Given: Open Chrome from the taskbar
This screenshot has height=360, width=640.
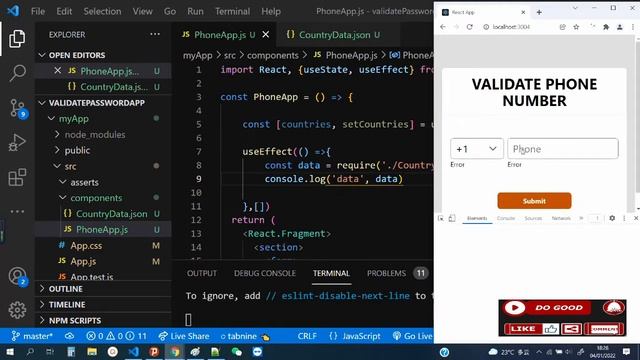Looking at the screenshot, I should 175,351.
